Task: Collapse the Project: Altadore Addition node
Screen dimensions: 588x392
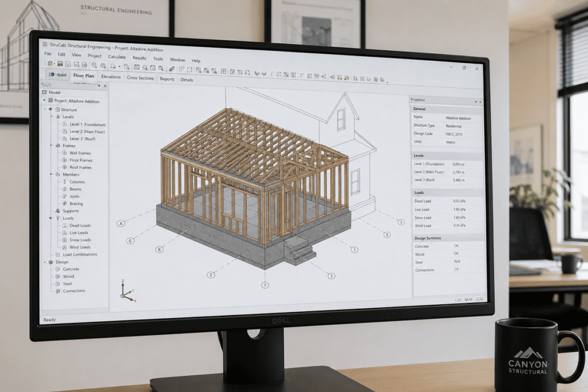Action: click(x=44, y=100)
